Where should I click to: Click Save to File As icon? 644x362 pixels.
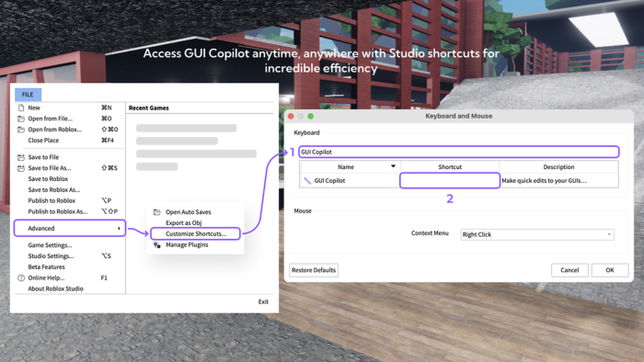coord(21,168)
